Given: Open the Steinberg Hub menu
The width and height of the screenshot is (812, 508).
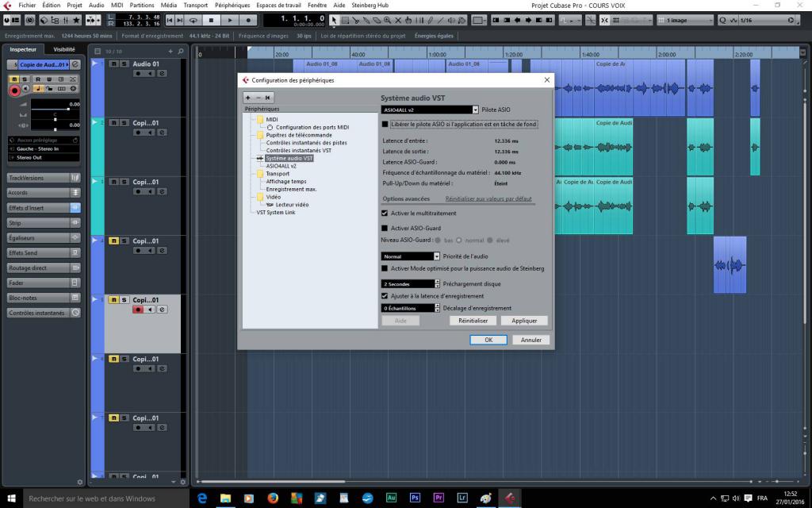Looking at the screenshot, I should 370,6.
